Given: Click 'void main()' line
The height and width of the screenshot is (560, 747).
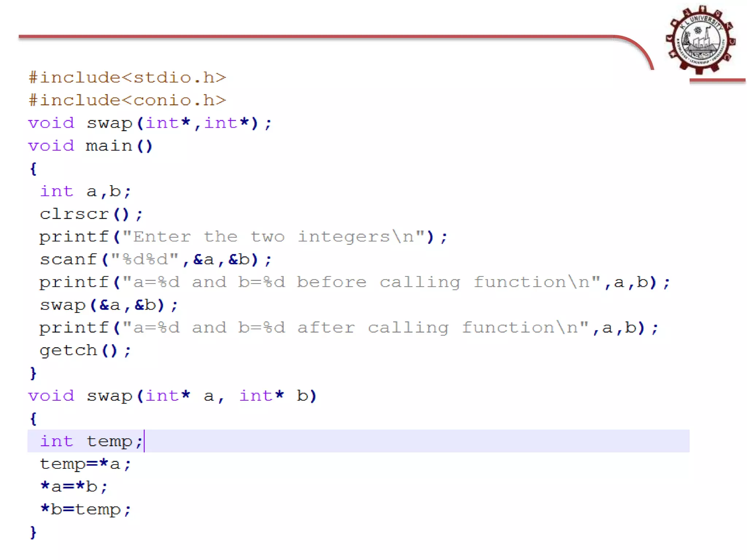Looking at the screenshot, I should click(x=90, y=146).
